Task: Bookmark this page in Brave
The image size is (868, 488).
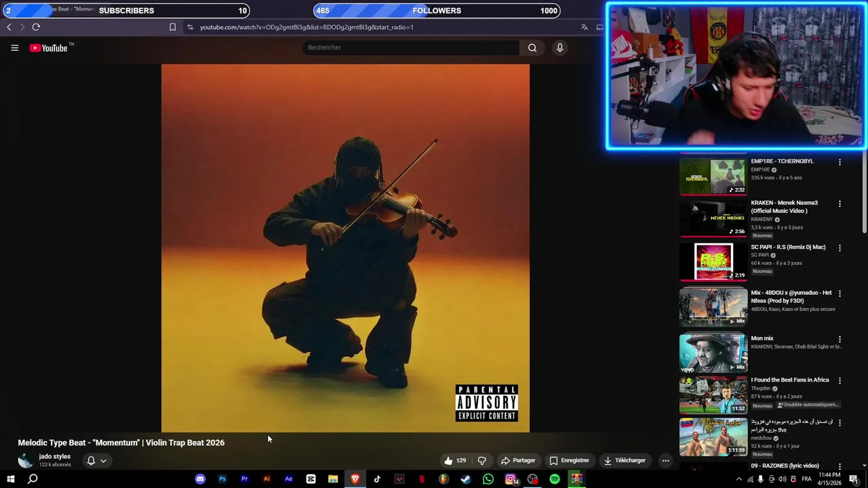Action: coord(172,27)
